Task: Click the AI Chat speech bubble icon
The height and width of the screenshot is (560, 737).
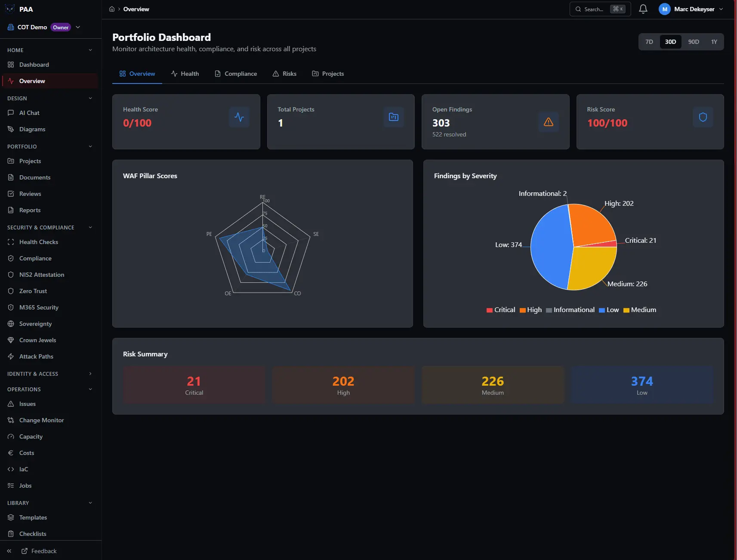Action: point(11,113)
